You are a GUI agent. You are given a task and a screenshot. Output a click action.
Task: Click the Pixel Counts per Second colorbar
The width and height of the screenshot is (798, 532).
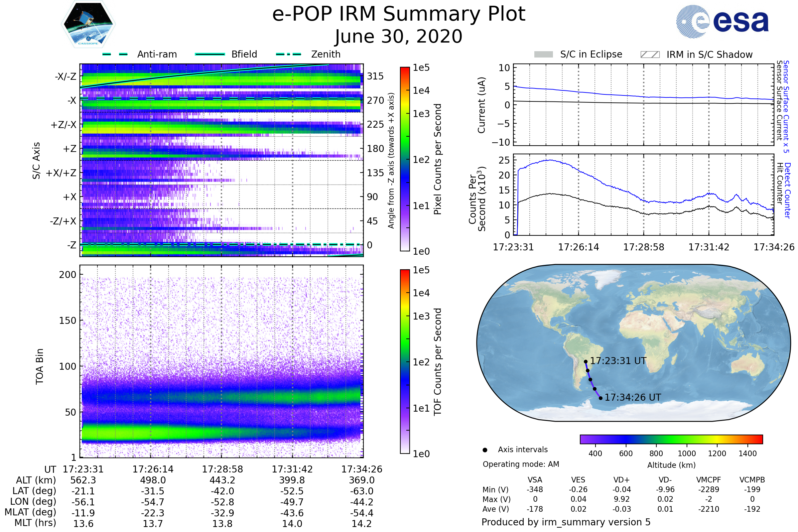click(x=405, y=159)
